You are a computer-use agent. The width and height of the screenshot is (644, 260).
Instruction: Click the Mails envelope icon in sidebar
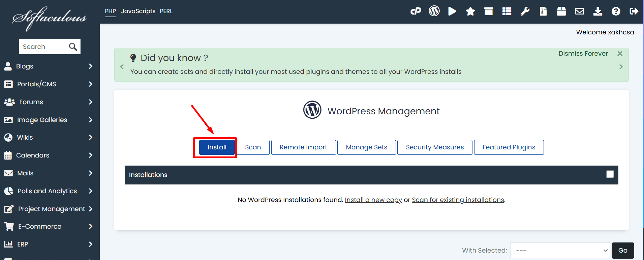pyautogui.click(x=8, y=173)
